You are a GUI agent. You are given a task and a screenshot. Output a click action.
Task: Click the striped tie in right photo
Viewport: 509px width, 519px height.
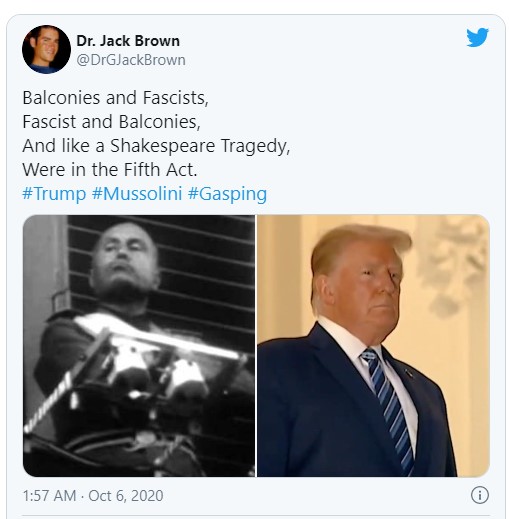pos(390,407)
